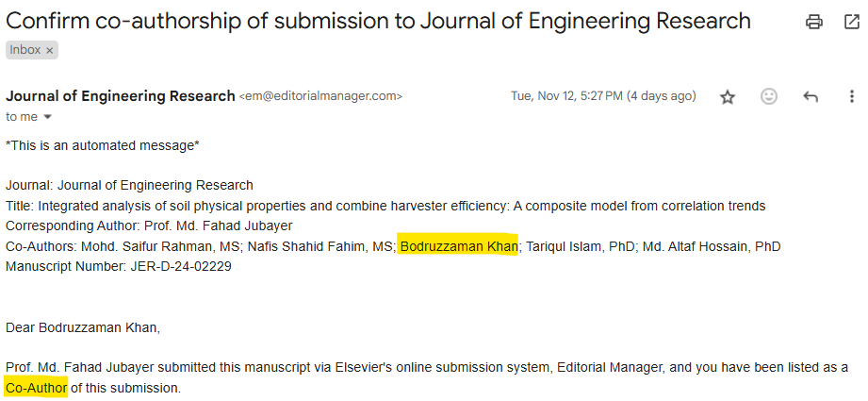
Task: Click the Tue, Nov 12 timestamp
Action: point(603,96)
